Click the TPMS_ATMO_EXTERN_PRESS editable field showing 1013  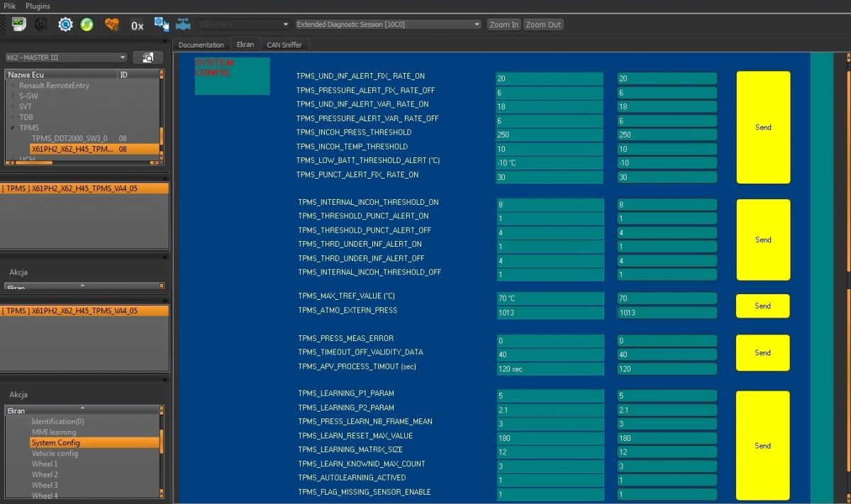[667, 313]
